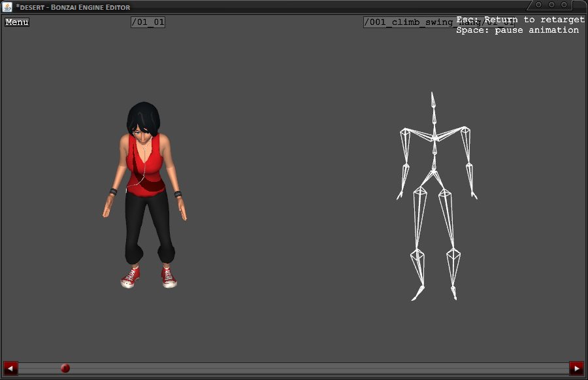Select the female character model's head
This screenshot has height=380, width=588.
(x=142, y=121)
